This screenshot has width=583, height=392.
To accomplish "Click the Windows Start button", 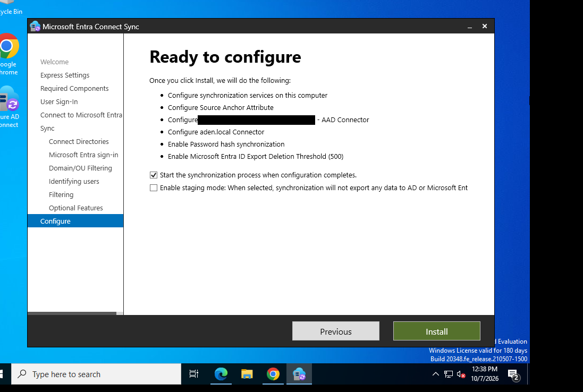I will pos(2,374).
